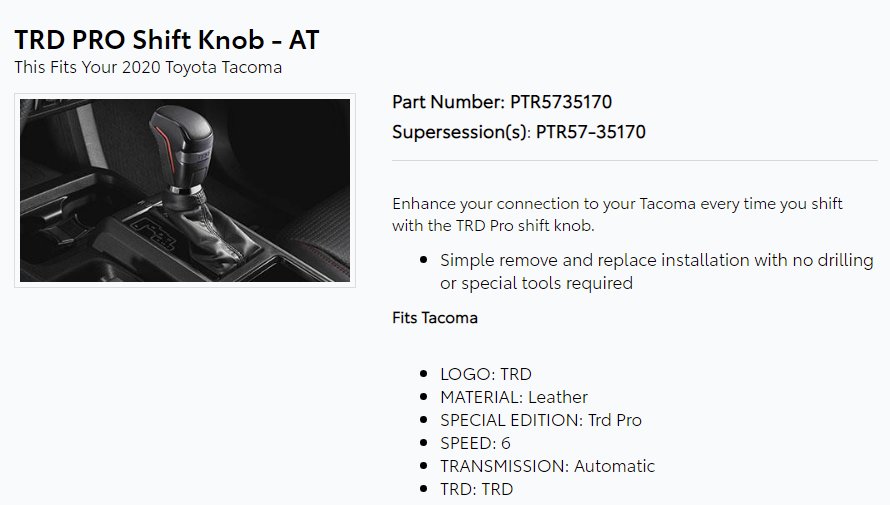Click the 'Simple remove and replace installation' bullet
The width and height of the screenshot is (890, 505).
pos(657,272)
